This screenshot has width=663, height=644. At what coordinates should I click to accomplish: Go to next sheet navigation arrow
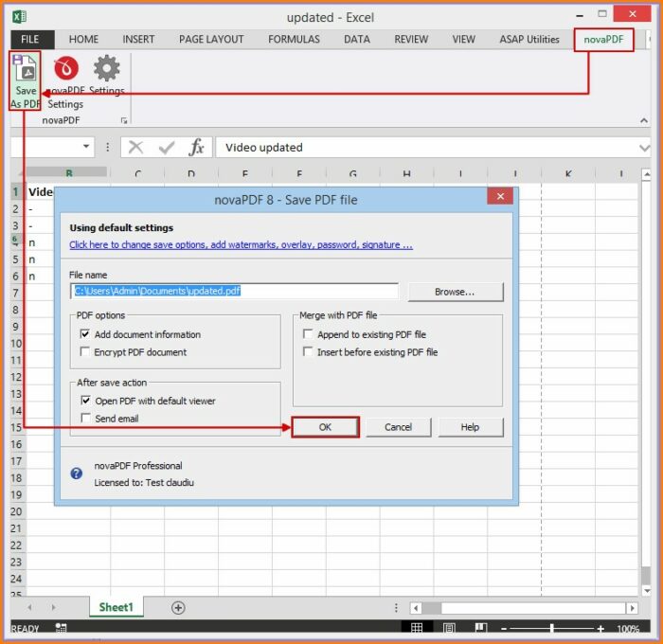(53, 608)
